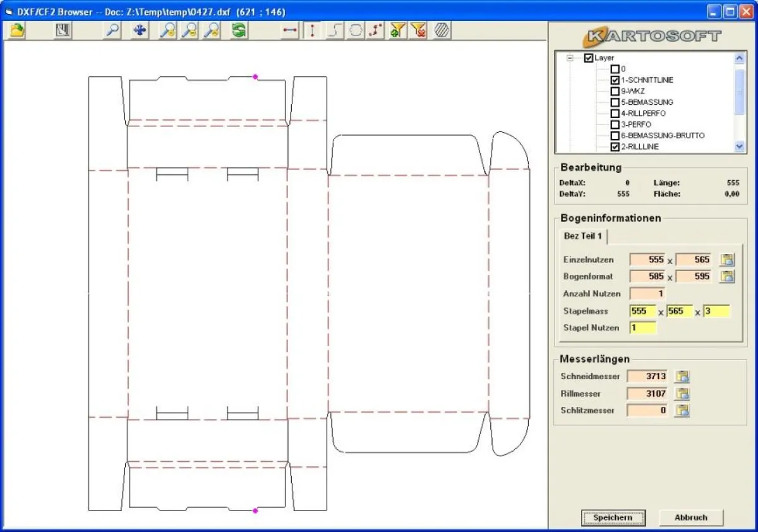Enable the 3-PERFO layer
The width and height of the screenshot is (758, 532).
tap(615, 124)
